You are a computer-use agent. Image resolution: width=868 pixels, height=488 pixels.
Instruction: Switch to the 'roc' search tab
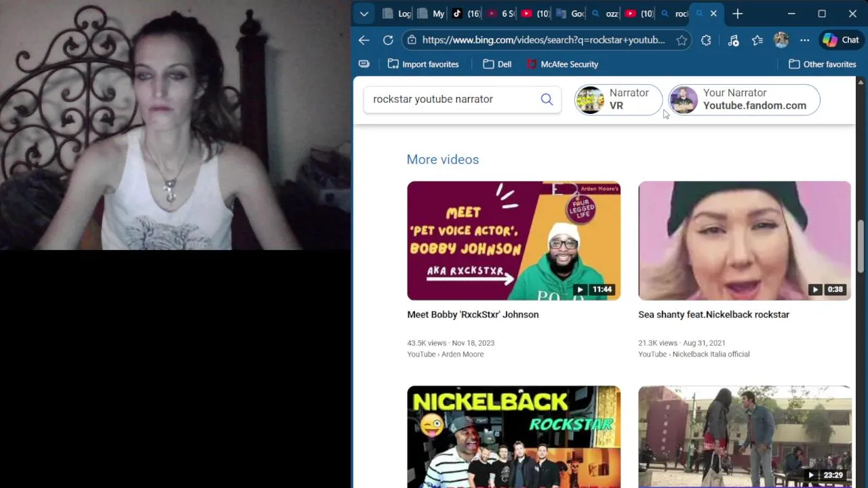coord(673,14)
